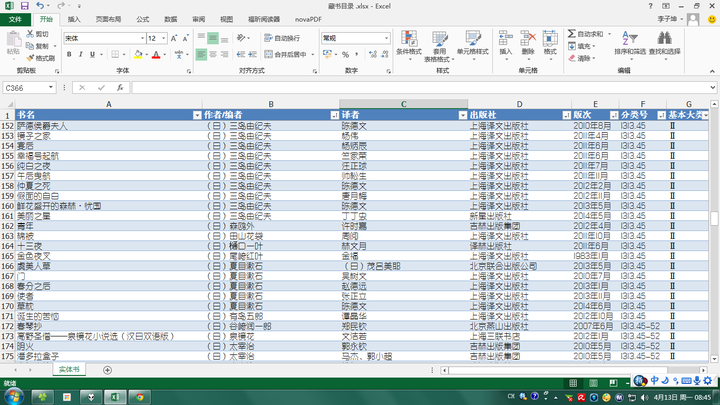Open the 文件 (File) tab
720x405 pixels.
pyautogui.click(x=15, y=19)
